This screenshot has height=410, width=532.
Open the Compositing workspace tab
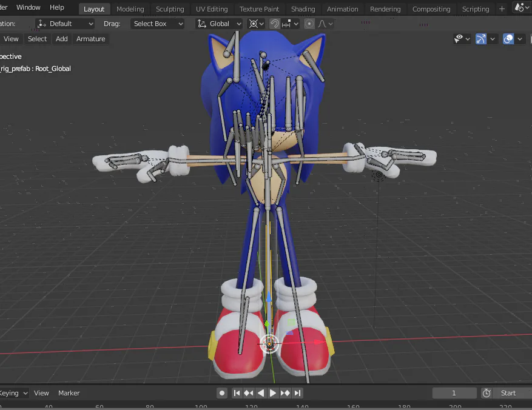431,9
